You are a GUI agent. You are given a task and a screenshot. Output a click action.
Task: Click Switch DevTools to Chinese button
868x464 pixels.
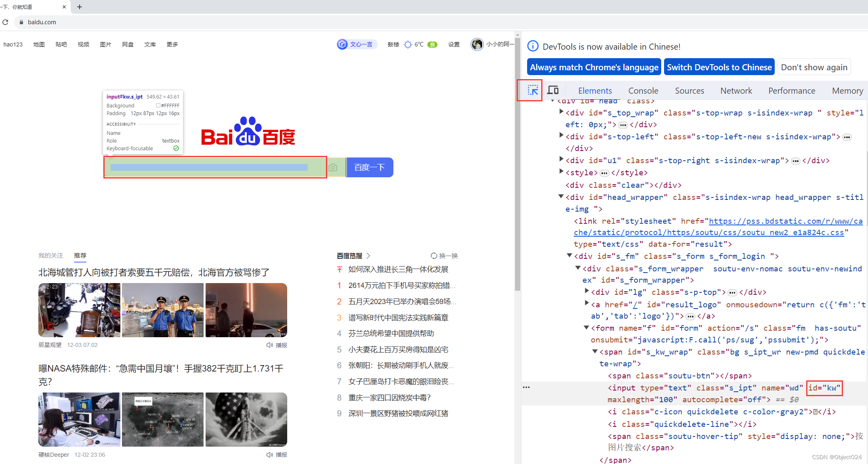(719, 67)
